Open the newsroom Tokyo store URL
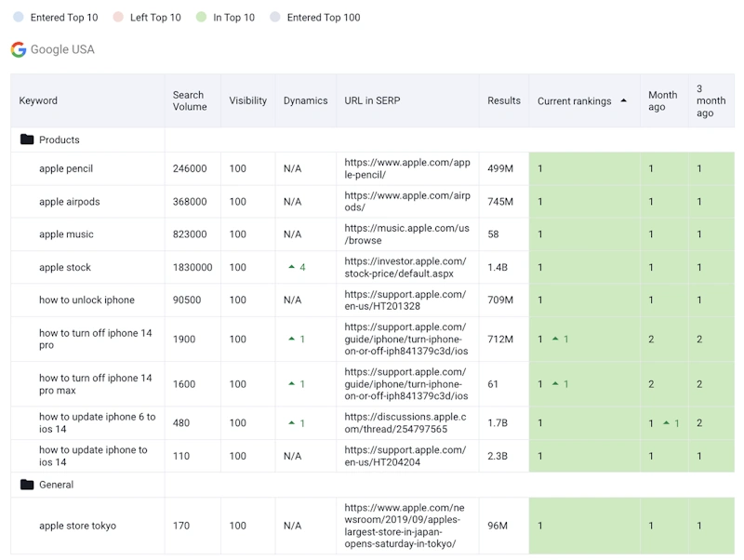The height and width of the screenshot is (560, 744). (x=405, y=526)
